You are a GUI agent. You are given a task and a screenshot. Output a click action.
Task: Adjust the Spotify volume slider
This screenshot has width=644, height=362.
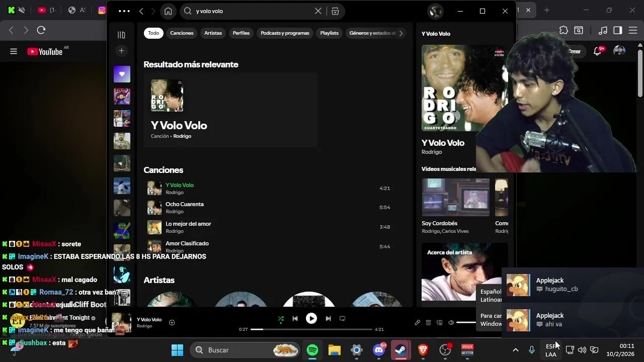(466, 323)
